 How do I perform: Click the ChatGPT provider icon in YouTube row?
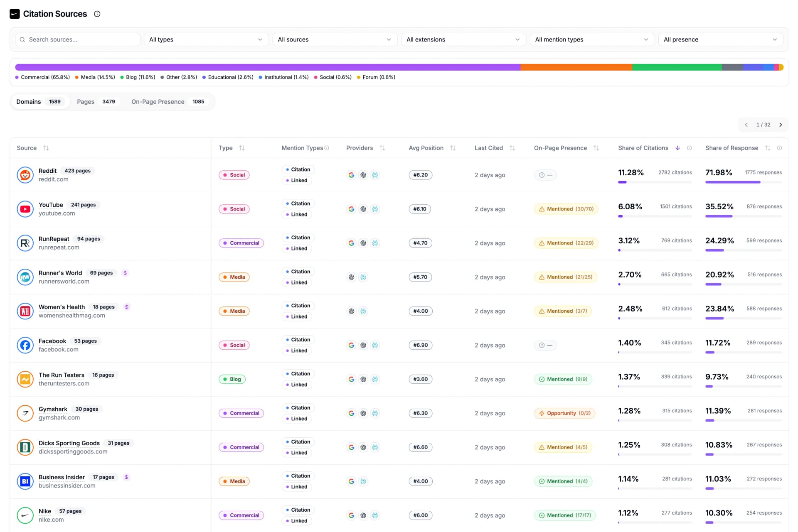363,209
